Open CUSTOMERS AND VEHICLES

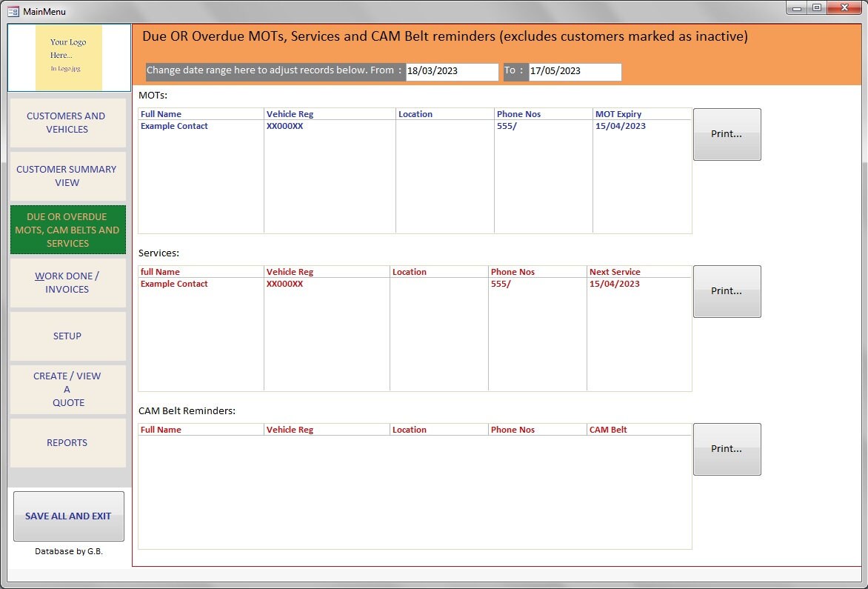[x=67, y=122]
